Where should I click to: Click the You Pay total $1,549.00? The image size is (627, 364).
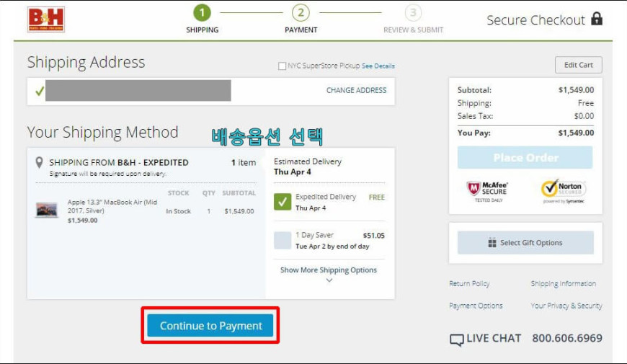pyautogui.click(x=576, y=133)
